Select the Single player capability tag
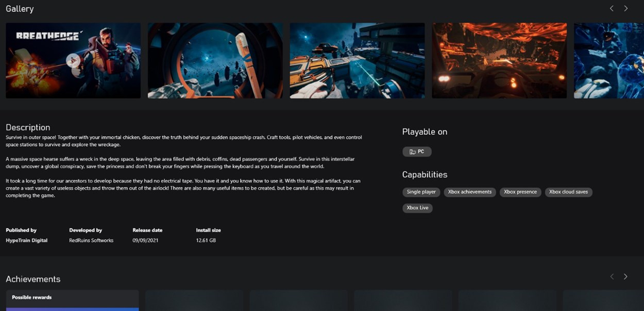 coord(421,192)
